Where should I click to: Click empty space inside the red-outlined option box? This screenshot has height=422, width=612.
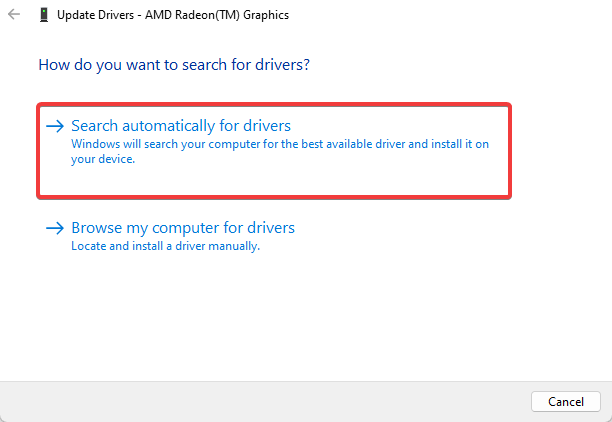312,180
